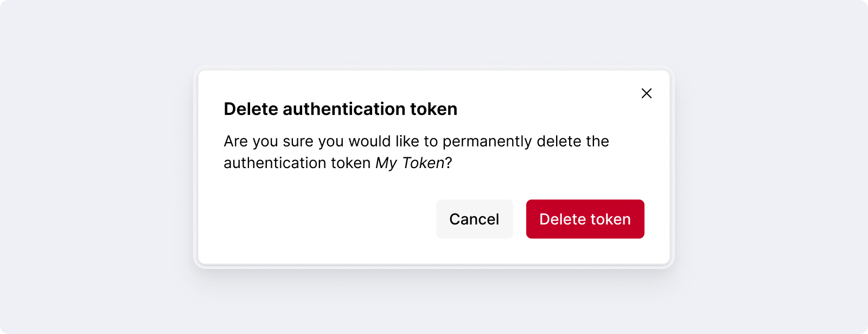The height and width of the screenshot is (334, 868).
Task: Confirm removal with the red Delete token button
Action: pos(585,219)
